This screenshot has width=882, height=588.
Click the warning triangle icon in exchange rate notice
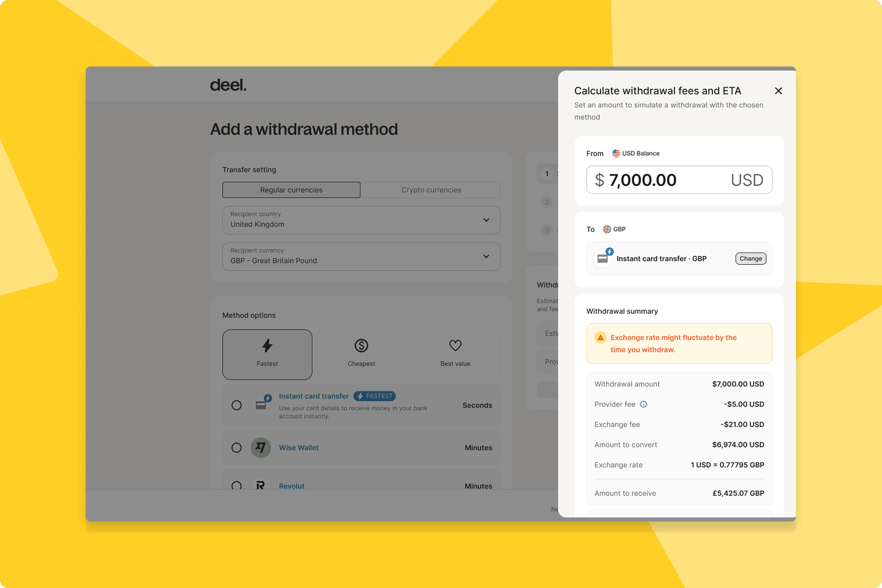pyautogui.click(x=600, y=338)
